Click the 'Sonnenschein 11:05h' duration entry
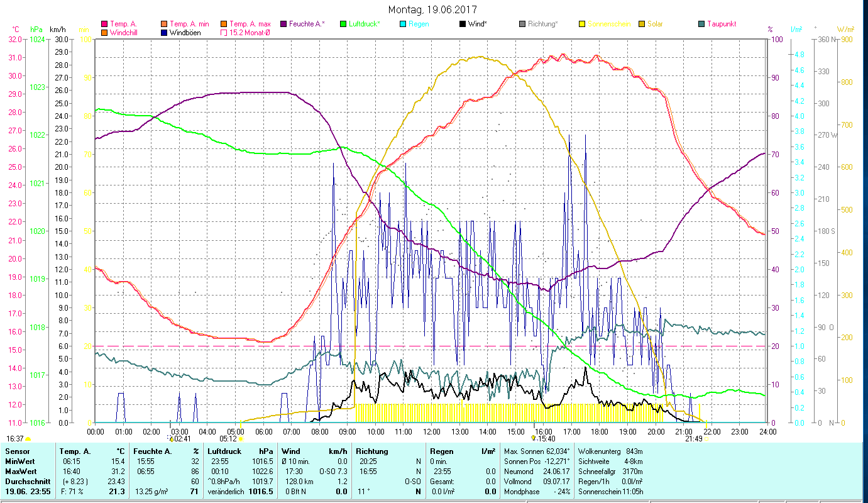The image size is (868, 503). point(611,491)
